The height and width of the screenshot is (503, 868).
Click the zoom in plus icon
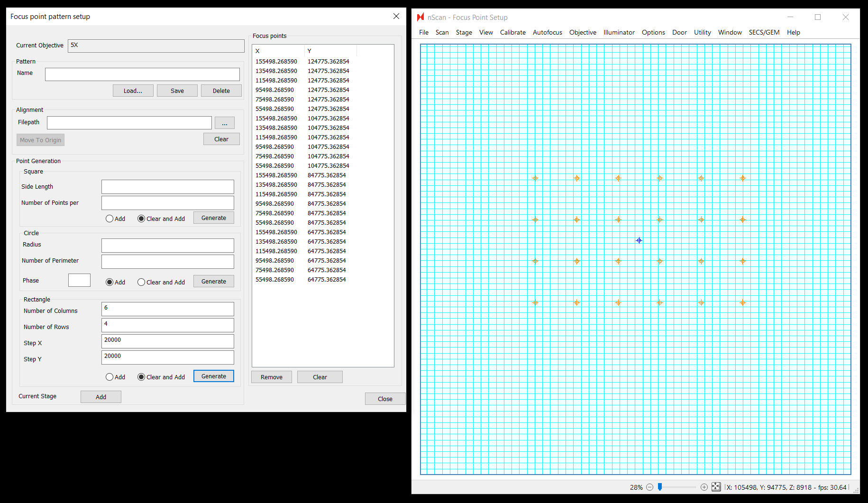tap(704, 487)
